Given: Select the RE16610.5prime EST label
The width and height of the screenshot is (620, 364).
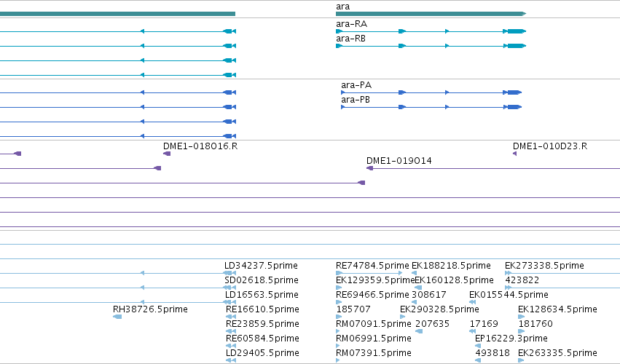Looking at the screenshot, I should pyautogui.click(x=262, y=309).
